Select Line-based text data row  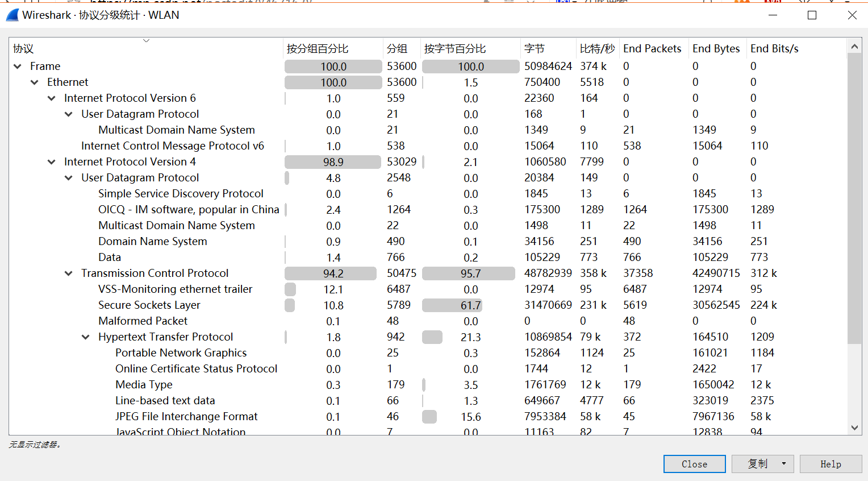coord(428,401)
